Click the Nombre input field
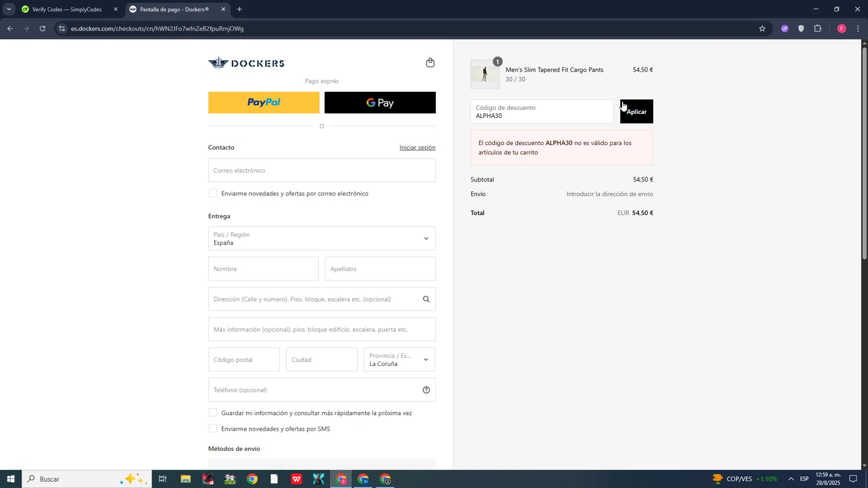Image resolution: width=868 pixels, height=488 pixels. click(x=263, y=269)
